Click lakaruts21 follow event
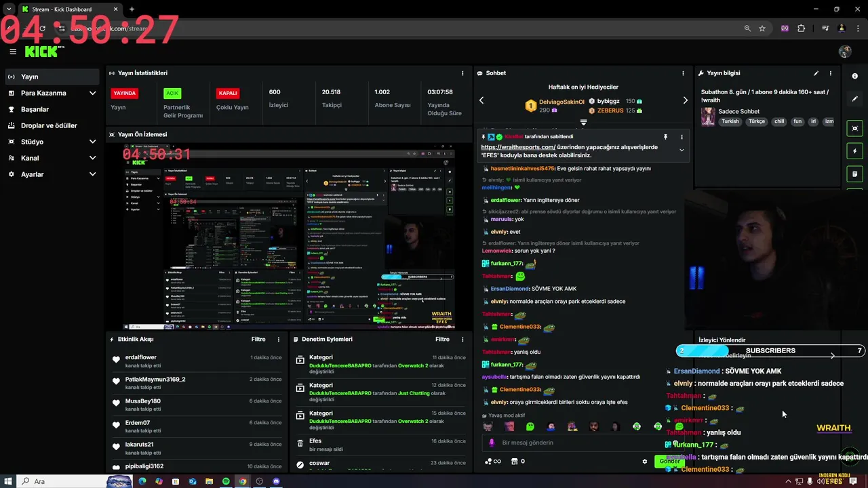The image size is (868, 488). 197,448
